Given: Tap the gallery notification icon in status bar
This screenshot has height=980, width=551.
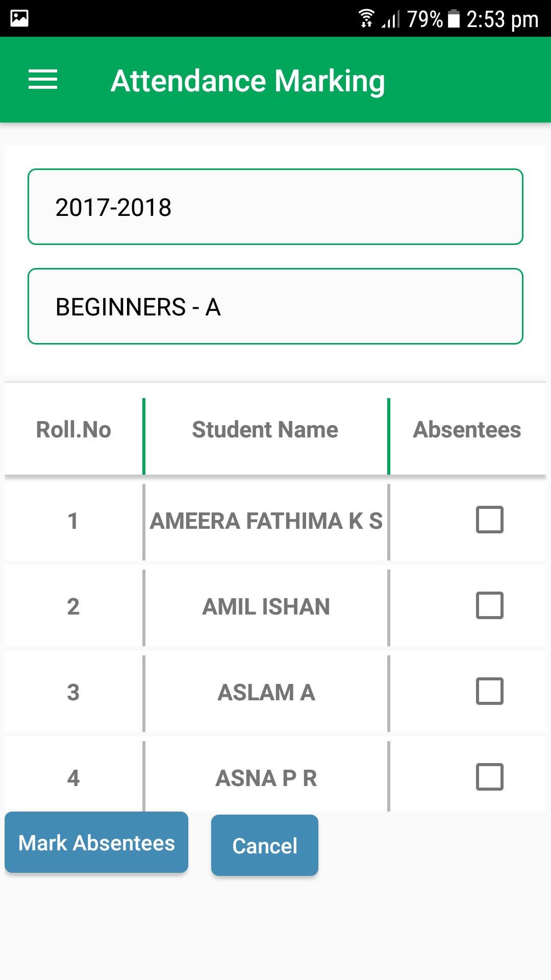Looking at the screenshot, I should pyautogui.click(x=19, y=18).
